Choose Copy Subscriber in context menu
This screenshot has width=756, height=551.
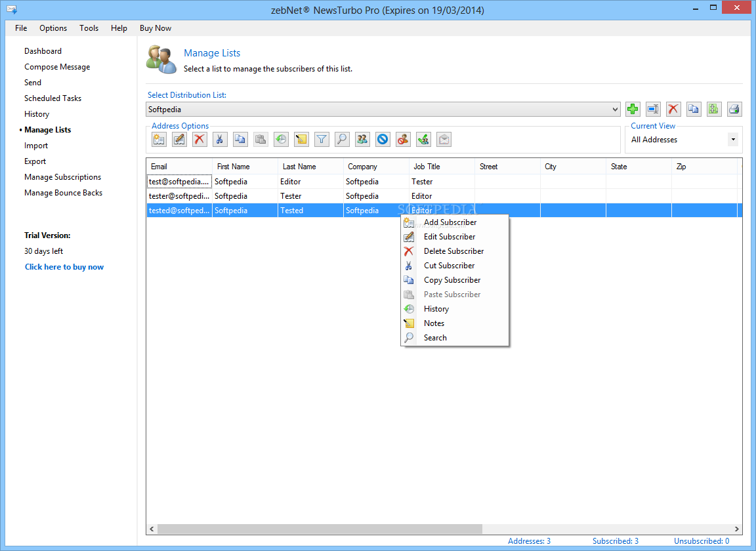pos(455,280)
